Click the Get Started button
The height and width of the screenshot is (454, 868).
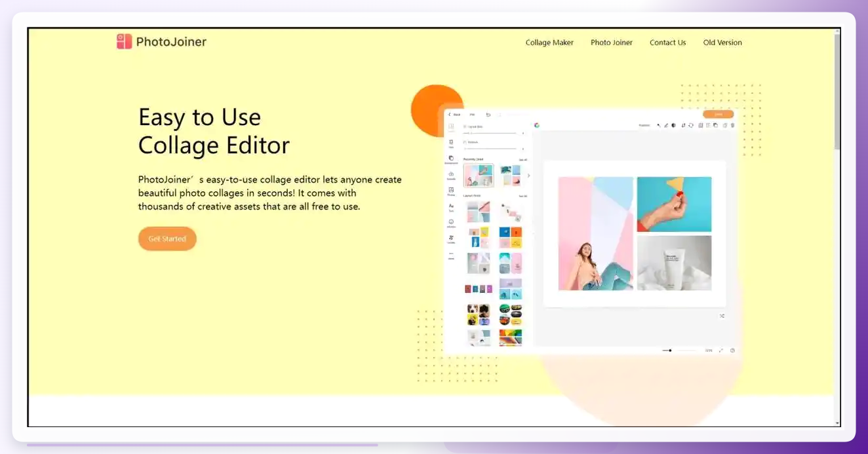167,238
